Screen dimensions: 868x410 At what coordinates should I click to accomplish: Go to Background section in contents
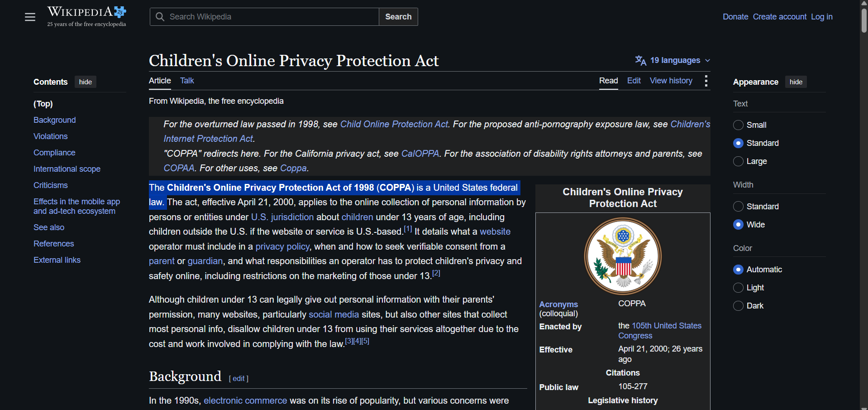pyautogui.click(x=55, y=120)
